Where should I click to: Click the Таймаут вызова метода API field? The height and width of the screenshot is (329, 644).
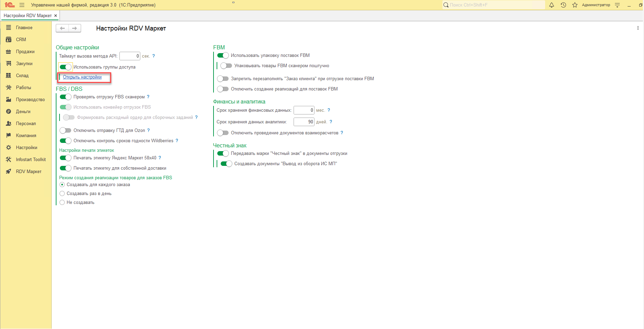pos(130,56)
